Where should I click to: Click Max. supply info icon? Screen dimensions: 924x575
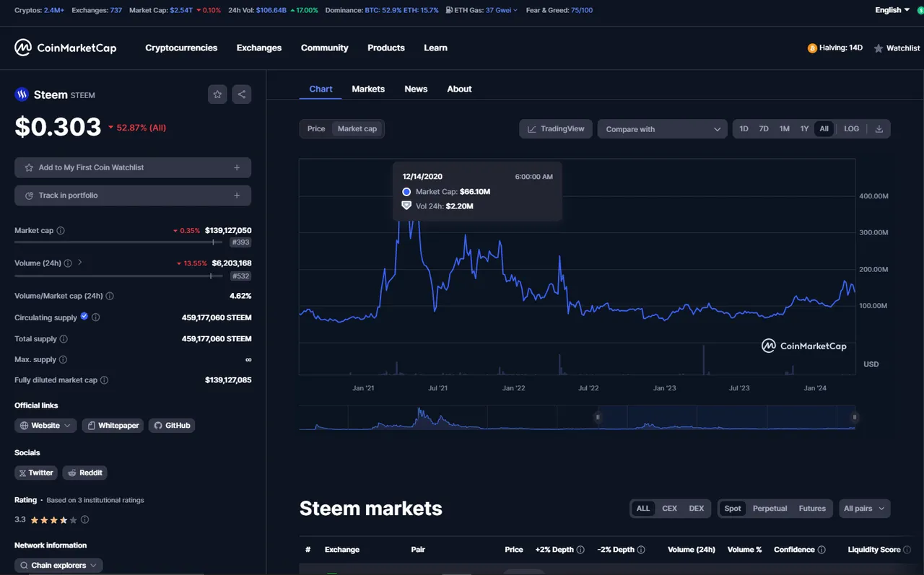[63, 359]
